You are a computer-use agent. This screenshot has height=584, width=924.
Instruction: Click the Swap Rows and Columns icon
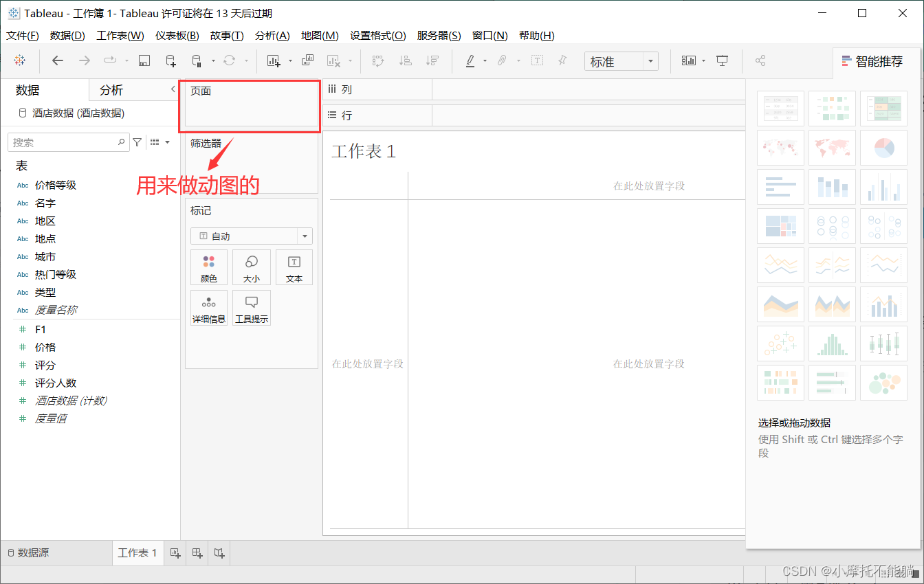pos(378,60)
